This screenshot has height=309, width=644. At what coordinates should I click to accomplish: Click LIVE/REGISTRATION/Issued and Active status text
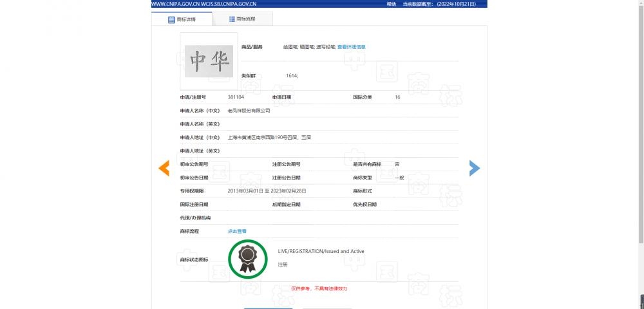tap(321, 252)
